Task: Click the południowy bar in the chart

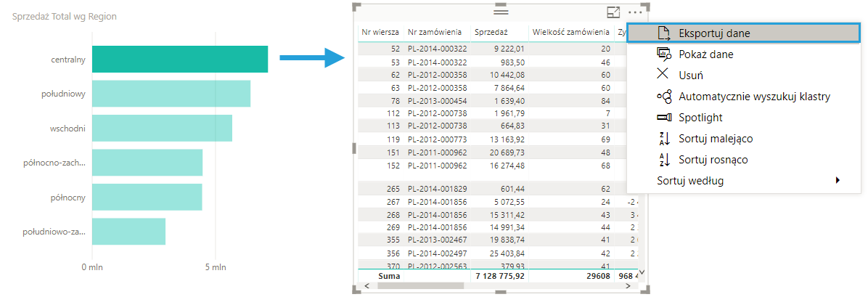Action: 171,94
